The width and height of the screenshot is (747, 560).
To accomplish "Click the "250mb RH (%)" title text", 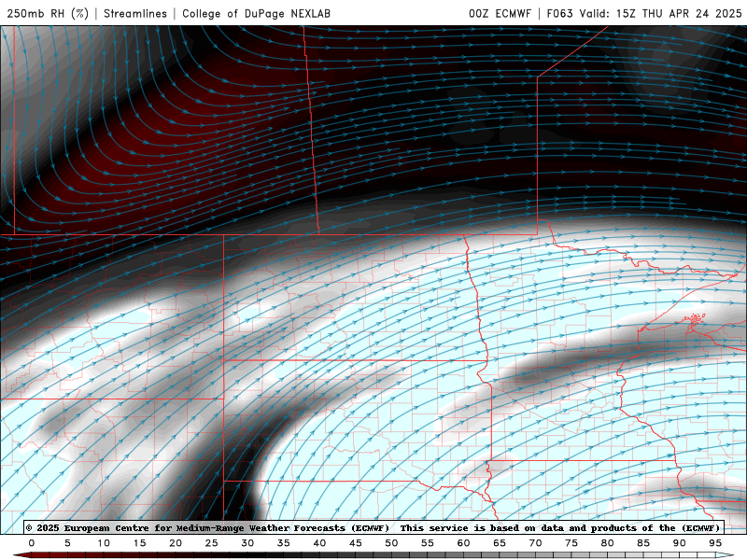I will pyautogui.click(x=48, y=13).
